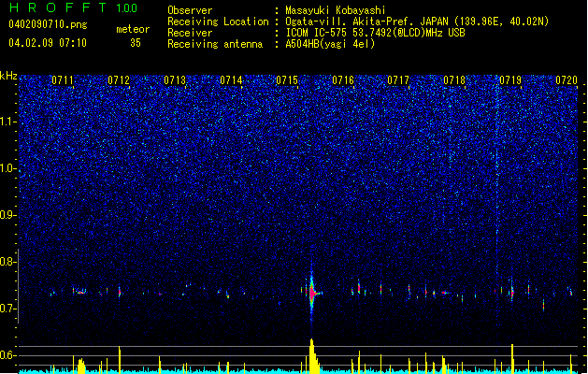Screen dimensions: 588x374
Task: Click the antenna A504HB(yagi 4el) text
Action: 330,44
